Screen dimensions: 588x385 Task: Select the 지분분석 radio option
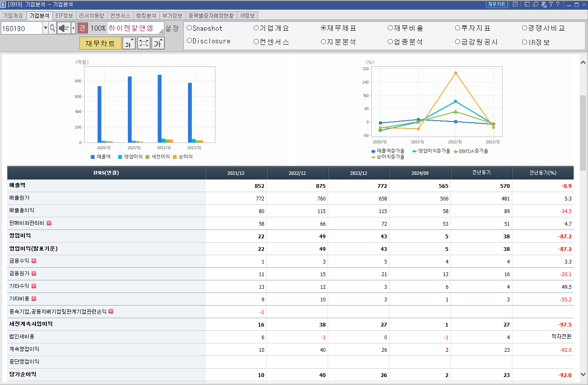323,42
